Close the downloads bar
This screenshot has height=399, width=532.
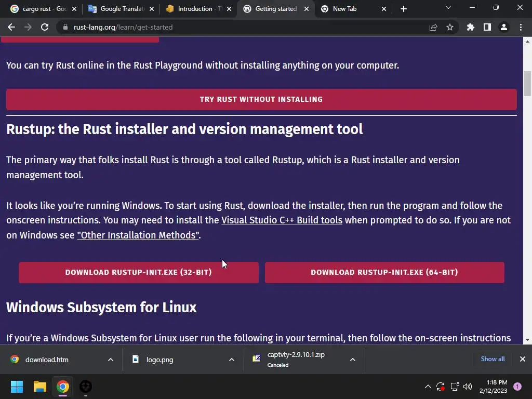[523, 359]
